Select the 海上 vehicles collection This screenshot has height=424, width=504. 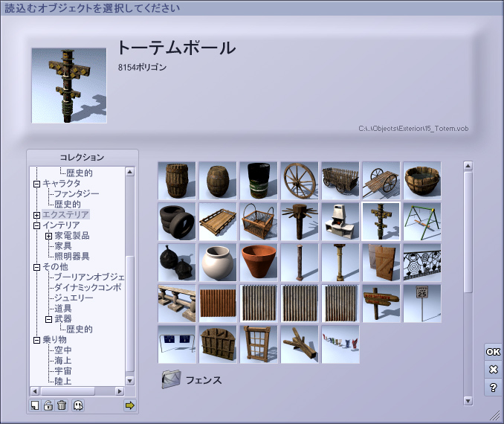63,360
